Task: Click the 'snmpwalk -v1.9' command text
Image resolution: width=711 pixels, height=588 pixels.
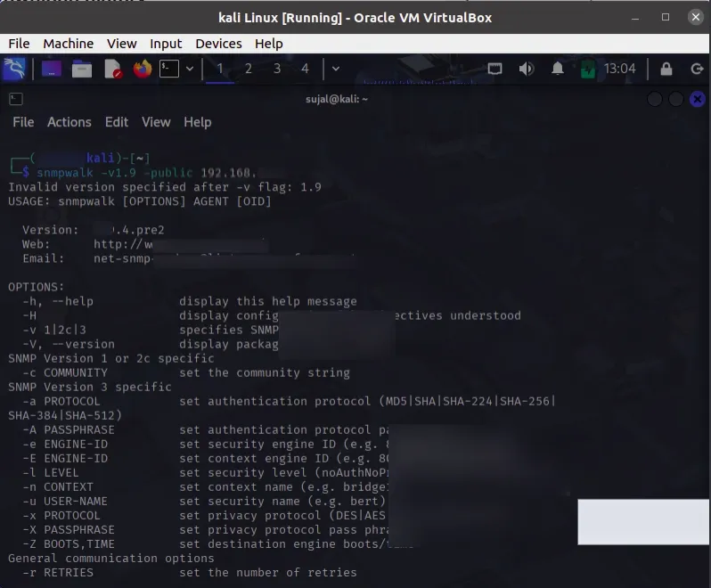Action: click(86, 173)
